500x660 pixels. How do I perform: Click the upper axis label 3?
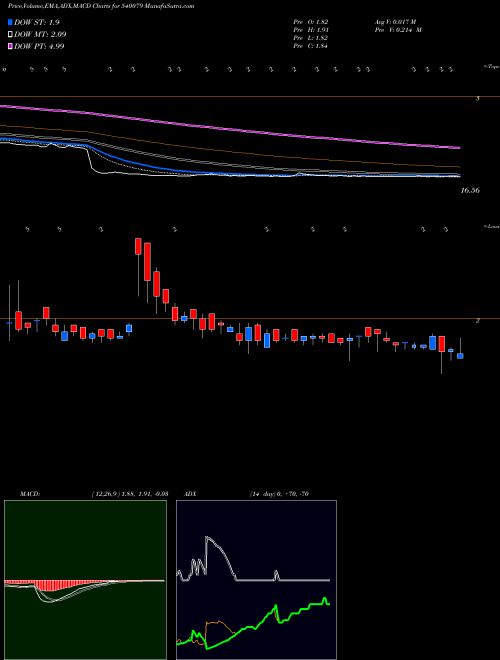tap(477, 98)
